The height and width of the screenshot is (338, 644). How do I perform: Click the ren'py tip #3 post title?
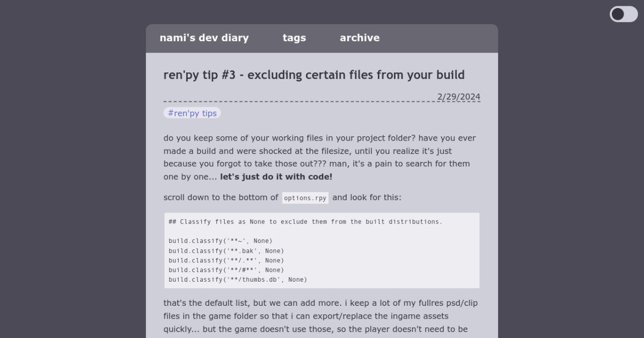point(314,75)
